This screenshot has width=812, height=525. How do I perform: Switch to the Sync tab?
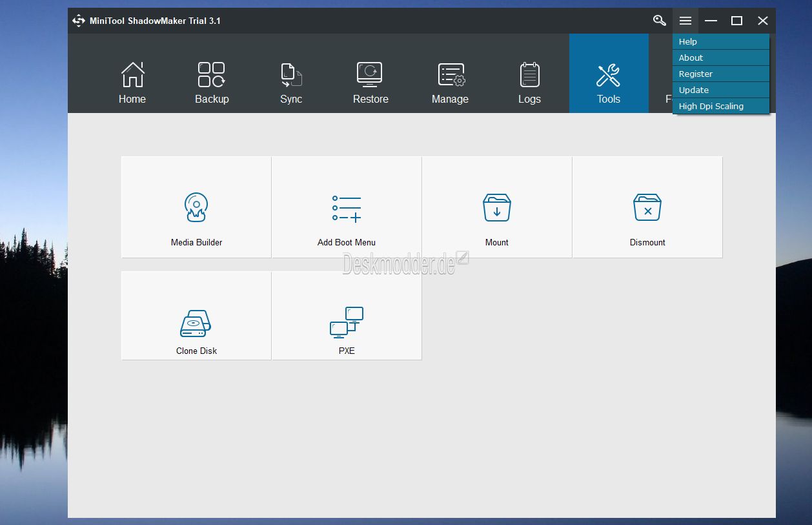point(291,83)
